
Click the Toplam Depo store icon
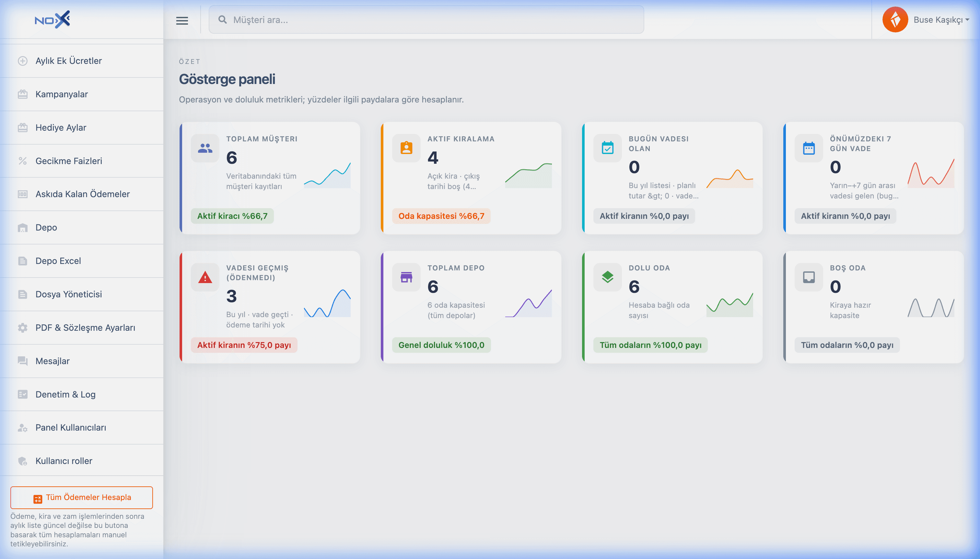click(406, 277)
